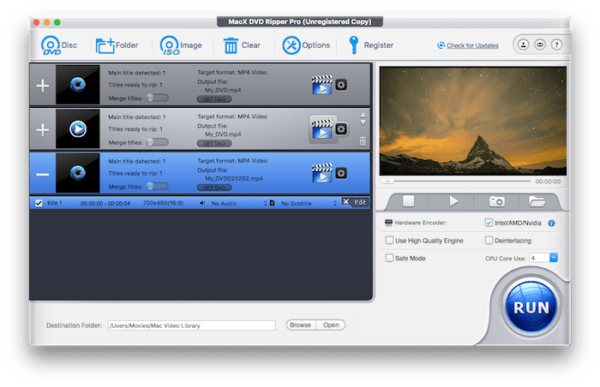The image size is (600, 387).
Task: Move the middle entry up with arrow
Action: point(363,115)
